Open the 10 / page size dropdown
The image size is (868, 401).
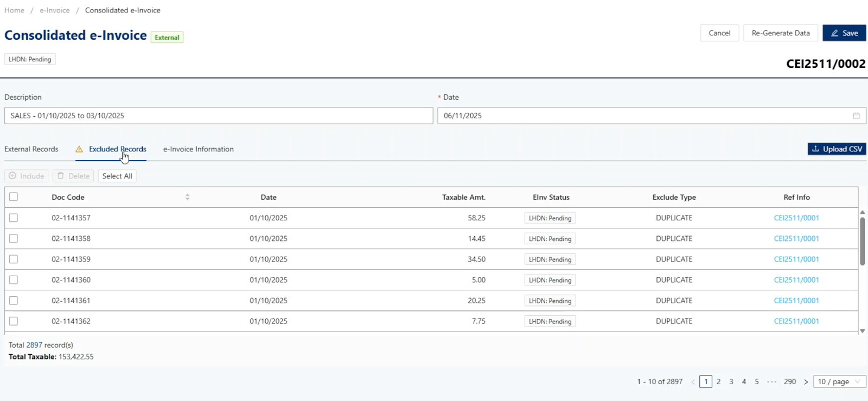(x=839, y=381)
